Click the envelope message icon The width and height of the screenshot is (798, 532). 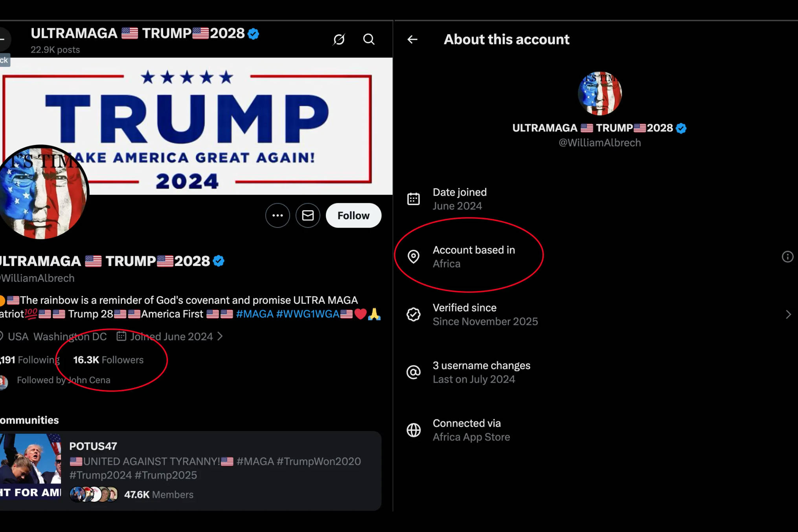tap(308, 215)
